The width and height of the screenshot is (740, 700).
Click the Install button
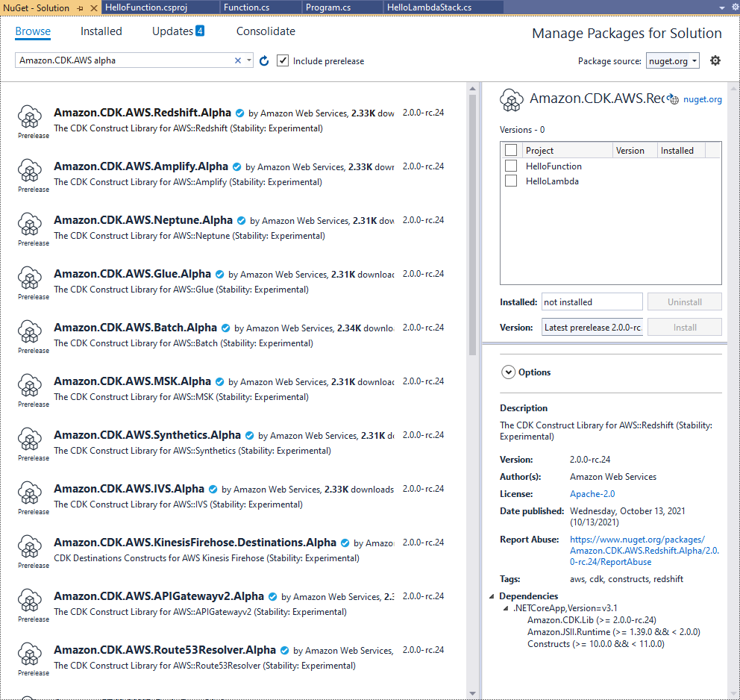684,327
